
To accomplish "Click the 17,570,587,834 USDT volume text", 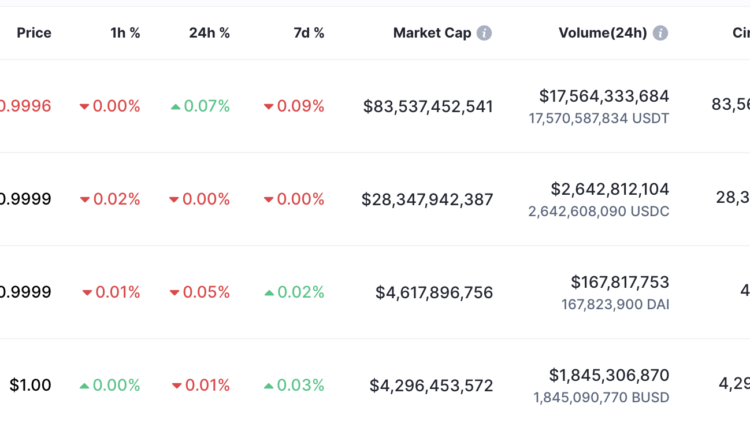I will pyautogui.click(x=600, y=118).
